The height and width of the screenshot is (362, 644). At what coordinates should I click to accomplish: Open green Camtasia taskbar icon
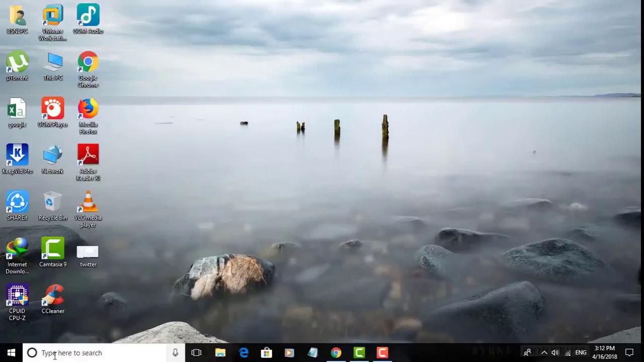click(359, 353)
